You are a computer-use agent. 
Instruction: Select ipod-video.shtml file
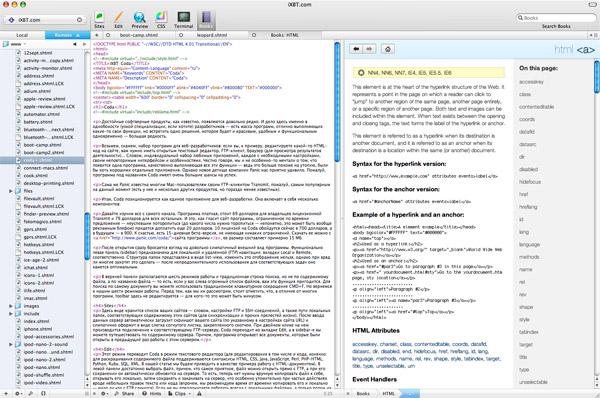pos(42,382)
